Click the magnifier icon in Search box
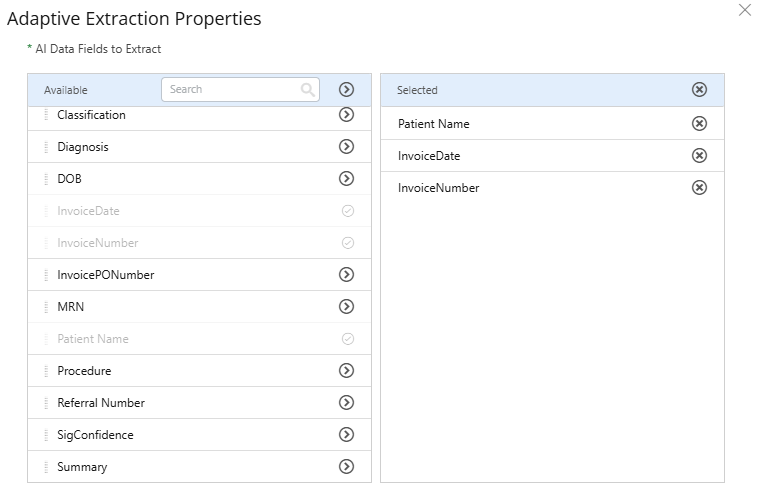 [x=308, y=90]
